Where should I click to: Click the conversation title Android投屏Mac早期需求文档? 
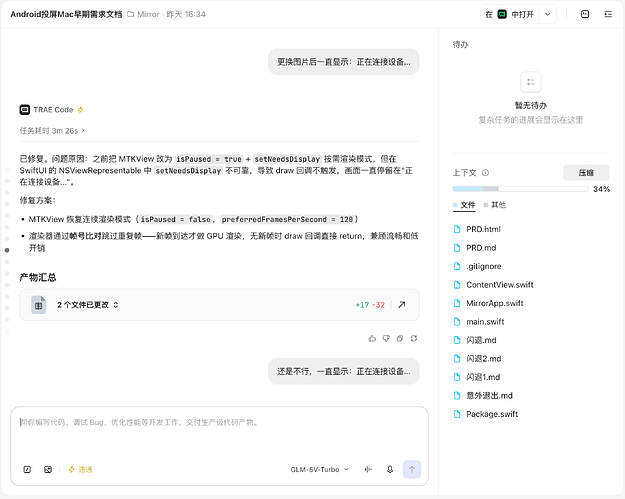(x=66, y=14)
